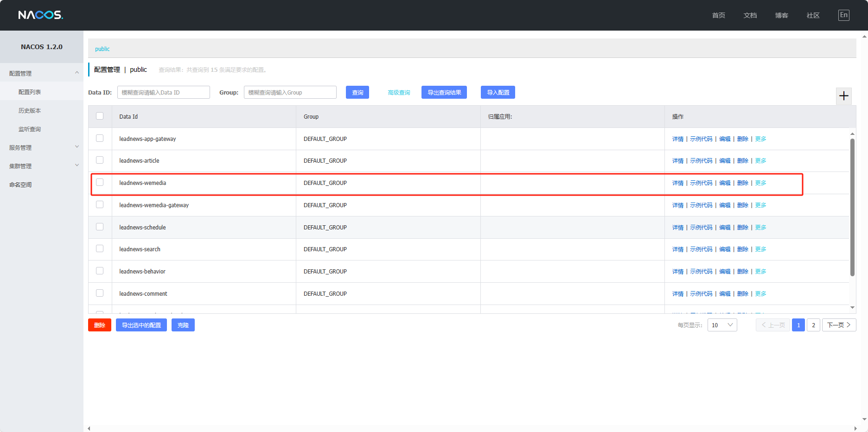
Task: Click 编辑 for leadnews-article
Action: [x=725, y=161]
